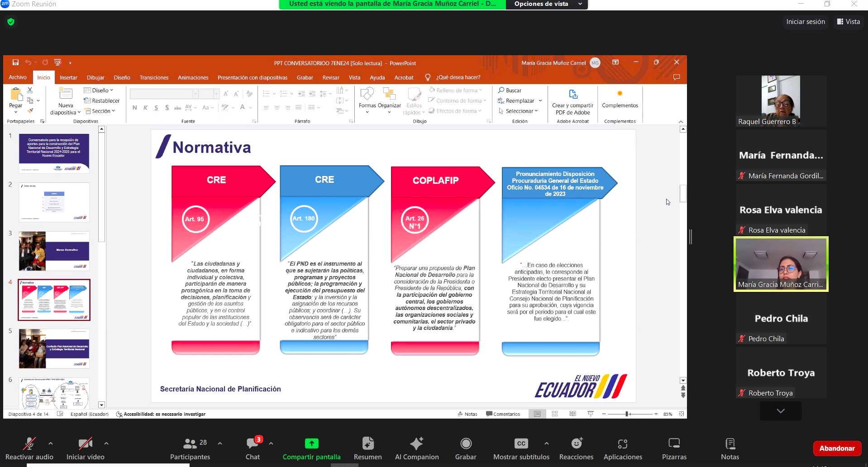This screenshot has height=467, width=868.
Task: Click Reemplazar in Edición group
Action: coord(520,100)
